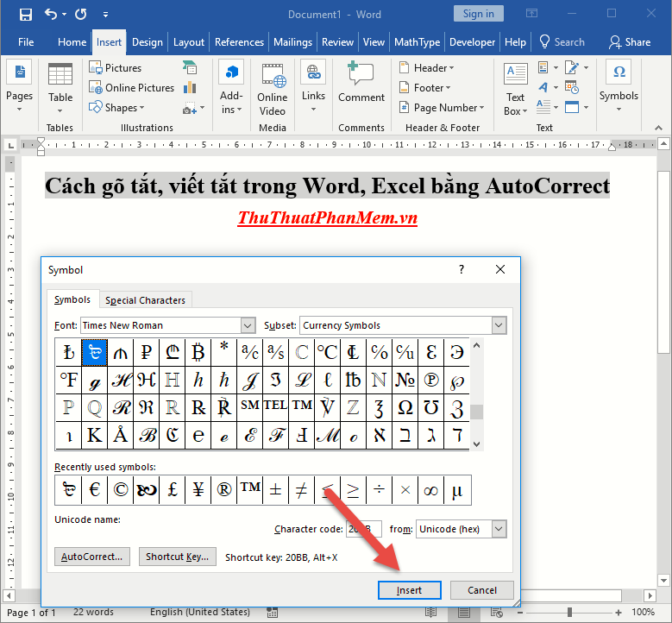Open the Add-ins menu
Viewport: 672px width, 623px height.
231,88
